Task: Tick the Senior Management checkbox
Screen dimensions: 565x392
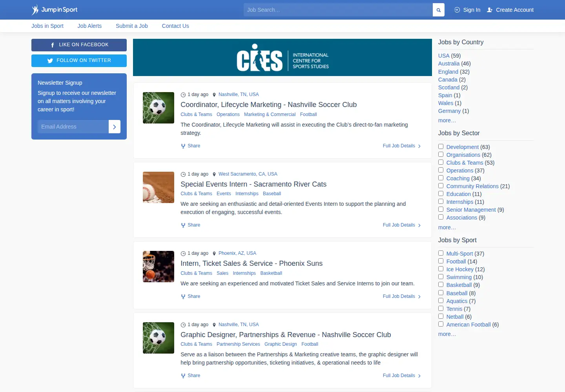Action: tap(441, 209)
